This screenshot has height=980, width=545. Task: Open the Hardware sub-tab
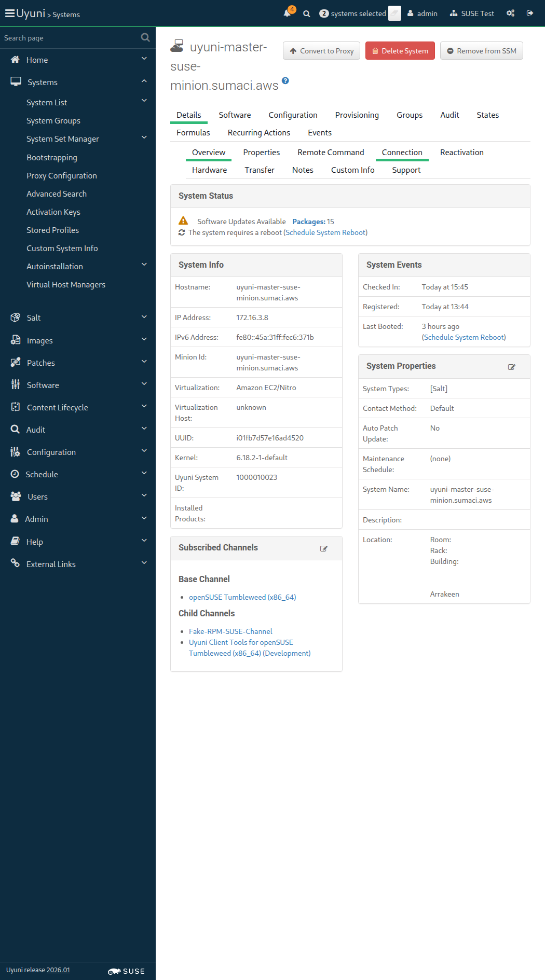point(209,170)
